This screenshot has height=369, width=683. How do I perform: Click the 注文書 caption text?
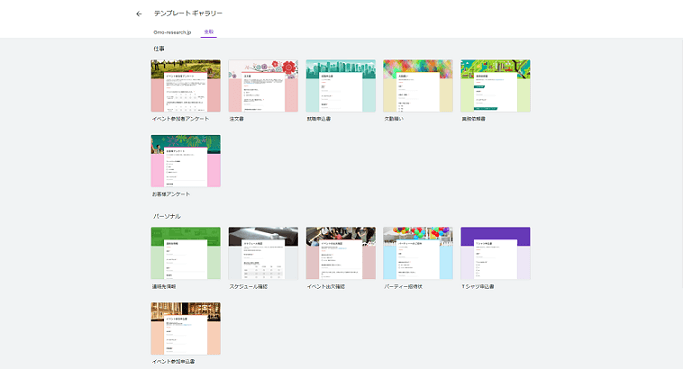237,119
